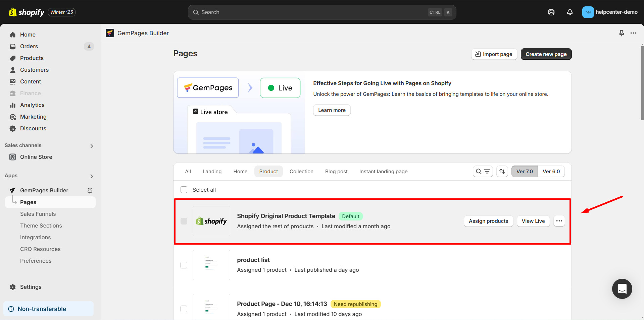Click the sort order arrows icon

click(x=502, y=171)
